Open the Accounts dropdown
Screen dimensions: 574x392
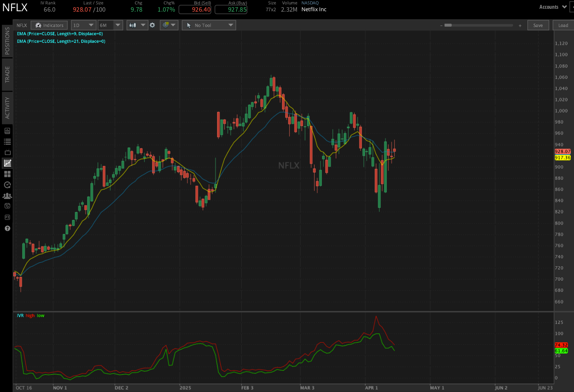552,7
